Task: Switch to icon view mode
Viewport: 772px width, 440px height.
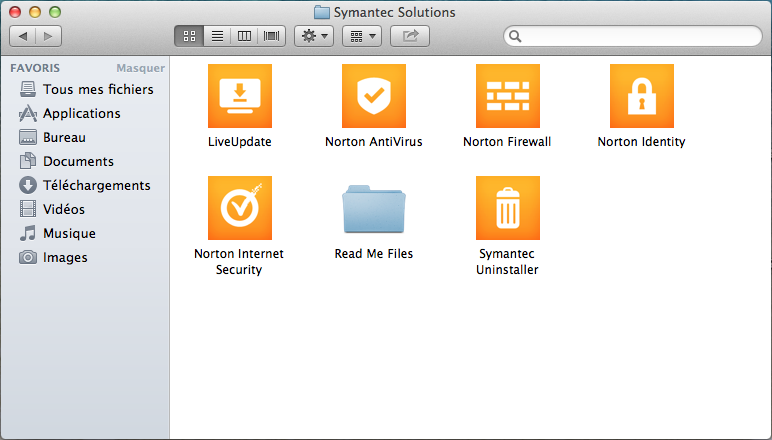Action: click(x=189, y=36)
